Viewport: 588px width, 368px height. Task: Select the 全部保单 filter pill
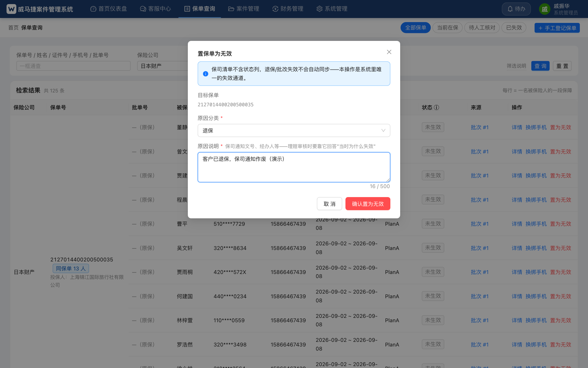416,28
